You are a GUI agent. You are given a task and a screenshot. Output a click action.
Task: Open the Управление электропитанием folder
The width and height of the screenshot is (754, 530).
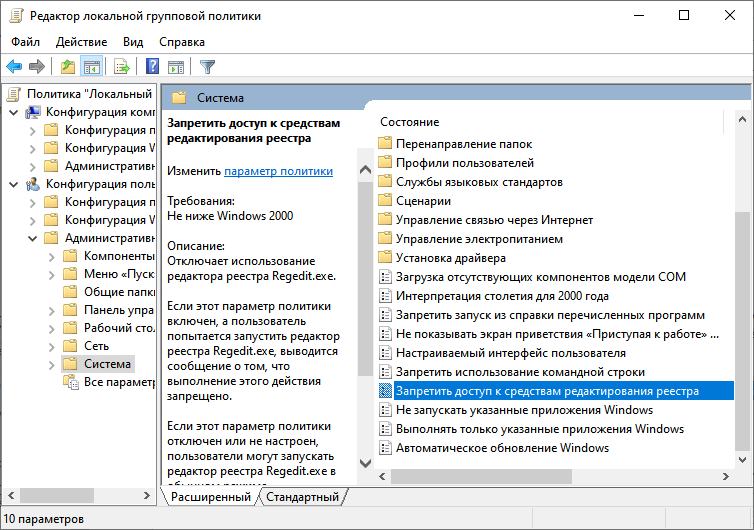tap(470, 239)
